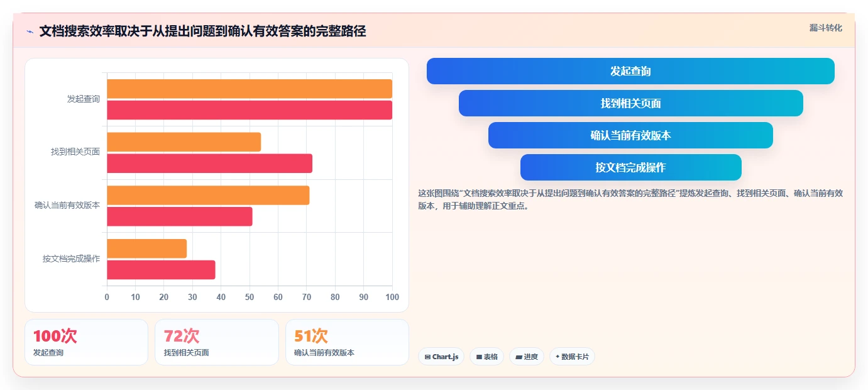Click the orange bar for 发起查询
Image resolution: width=868 pixels, height=390 pixels.
[250, 89]
